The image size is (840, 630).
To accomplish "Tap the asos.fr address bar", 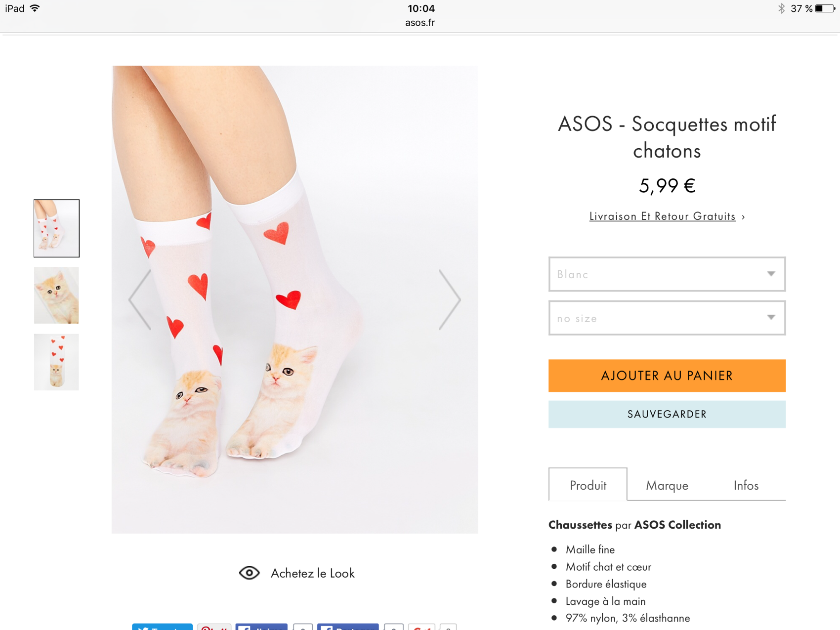I will pos(420,23).
